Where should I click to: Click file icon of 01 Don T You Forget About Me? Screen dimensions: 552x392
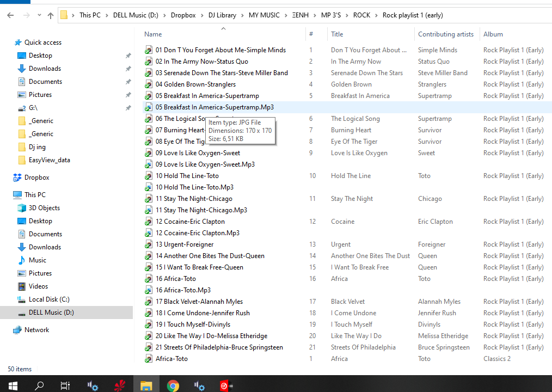[149, 50]
